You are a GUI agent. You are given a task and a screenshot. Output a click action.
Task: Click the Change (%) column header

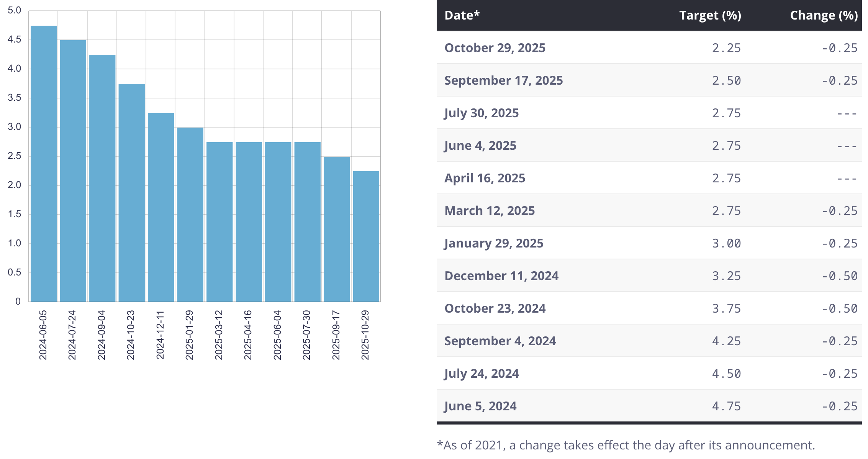point(824,15)
